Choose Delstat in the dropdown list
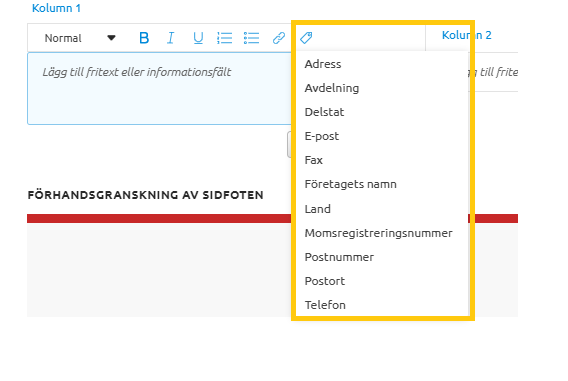The image size is (568, 381). (x=382, y=112)
